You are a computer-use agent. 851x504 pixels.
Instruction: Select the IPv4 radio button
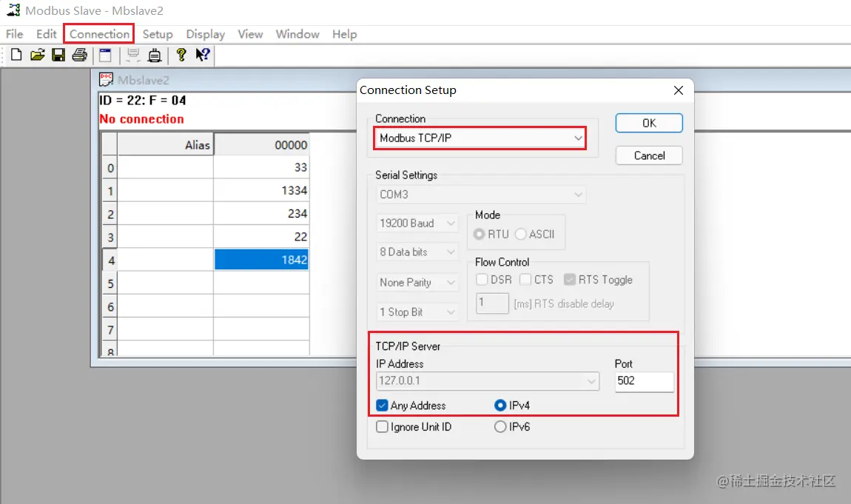499,406
